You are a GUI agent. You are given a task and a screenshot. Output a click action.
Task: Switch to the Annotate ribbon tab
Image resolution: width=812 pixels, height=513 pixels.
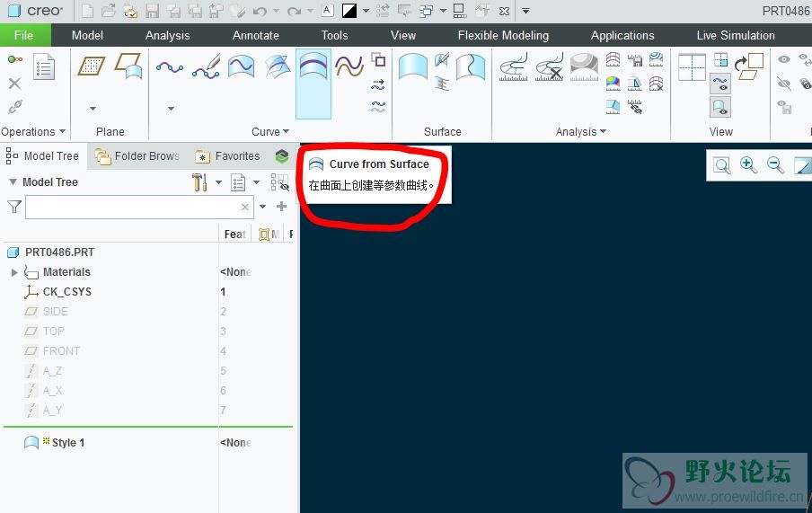pyautogui.click(x=255, y=35)
